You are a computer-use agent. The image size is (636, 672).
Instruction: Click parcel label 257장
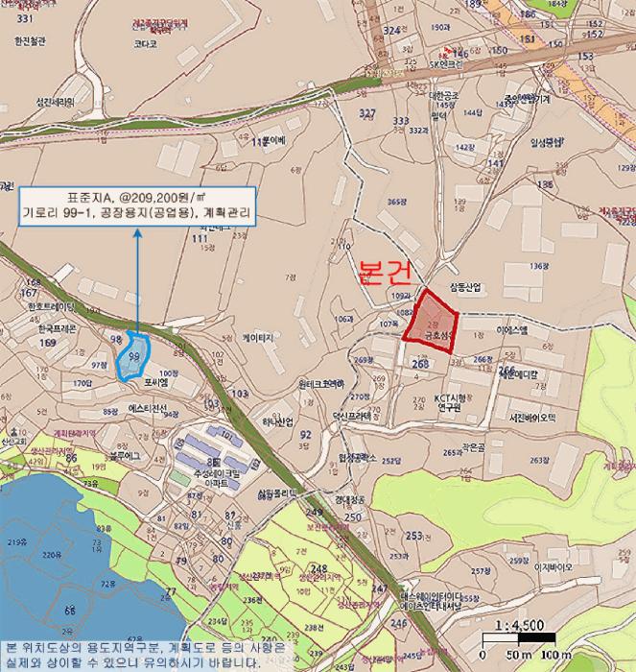481,571
